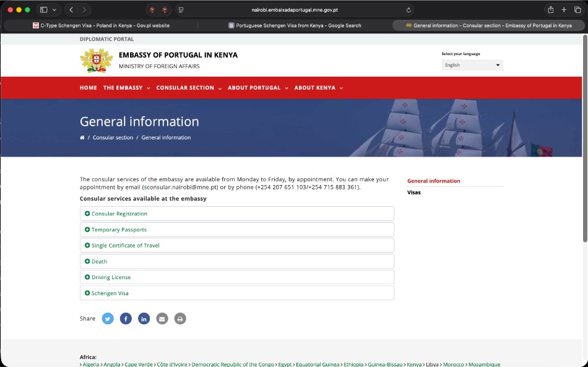
Task: Click the Portugal coat of arms logo
Action: tap(97, 61)
